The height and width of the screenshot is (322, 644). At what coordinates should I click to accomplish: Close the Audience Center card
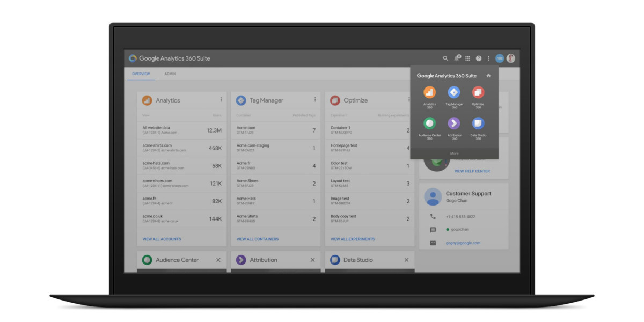(218, 260)
